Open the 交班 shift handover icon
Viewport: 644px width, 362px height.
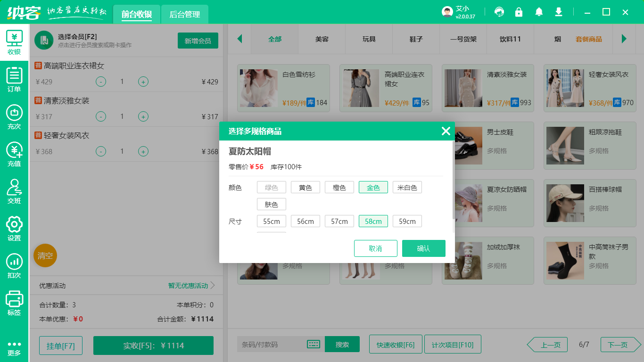pos(14,191)
